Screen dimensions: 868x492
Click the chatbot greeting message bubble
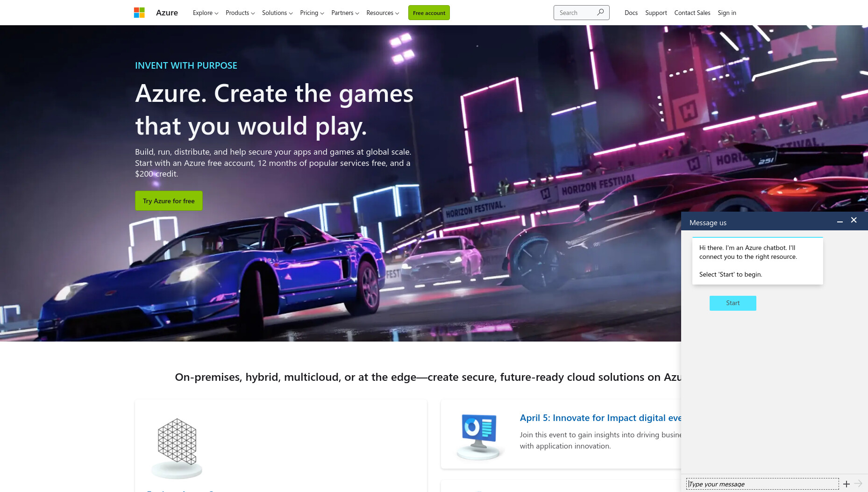(x=757, y=261)
